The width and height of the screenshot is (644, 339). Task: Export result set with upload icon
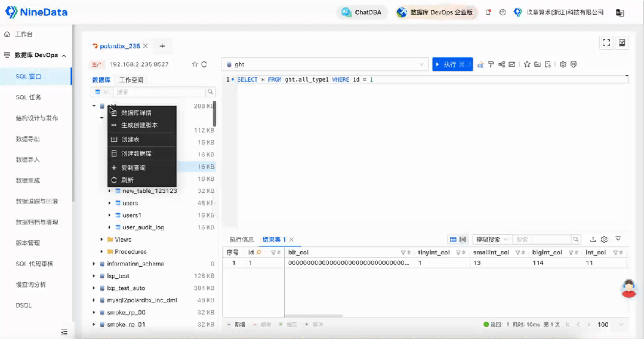[x=593, y=239]
